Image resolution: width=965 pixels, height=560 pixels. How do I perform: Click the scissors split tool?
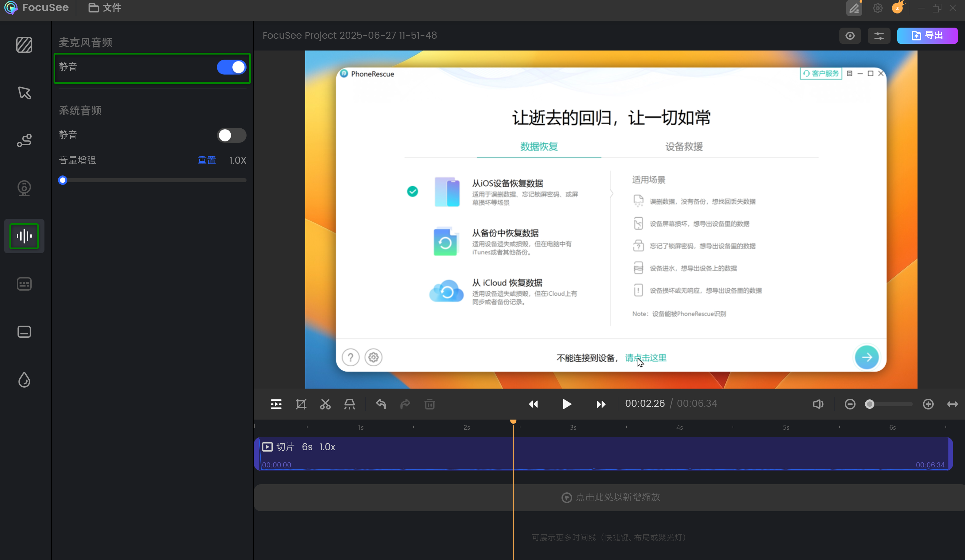coord(325,404)
